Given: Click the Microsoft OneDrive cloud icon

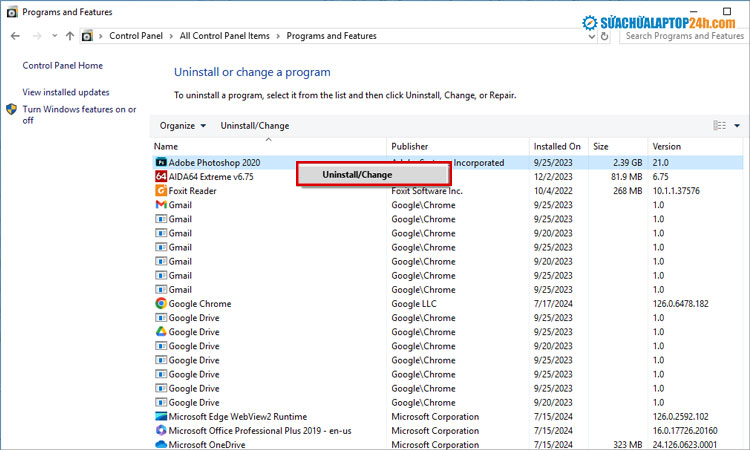Looking at the screenshot, I should click(160, 444).
